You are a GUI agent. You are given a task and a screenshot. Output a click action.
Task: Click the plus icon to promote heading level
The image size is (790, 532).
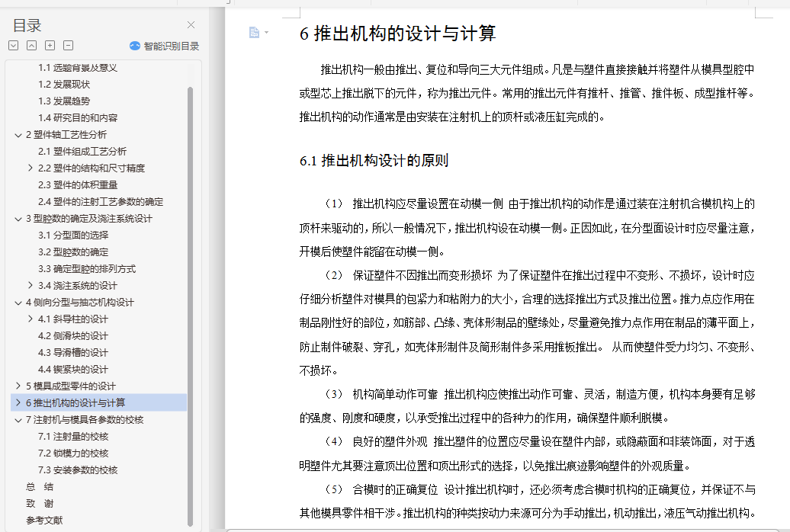[x=50, y=45]
